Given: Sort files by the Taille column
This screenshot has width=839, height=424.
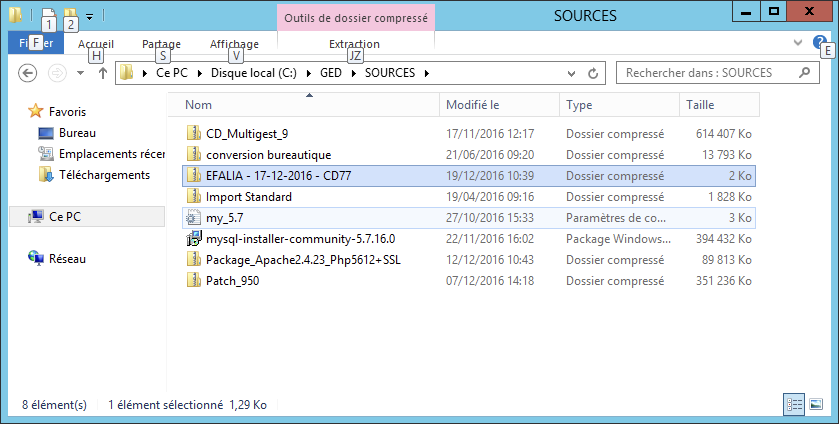Looking at the screenshot, I should click(700, 105).
